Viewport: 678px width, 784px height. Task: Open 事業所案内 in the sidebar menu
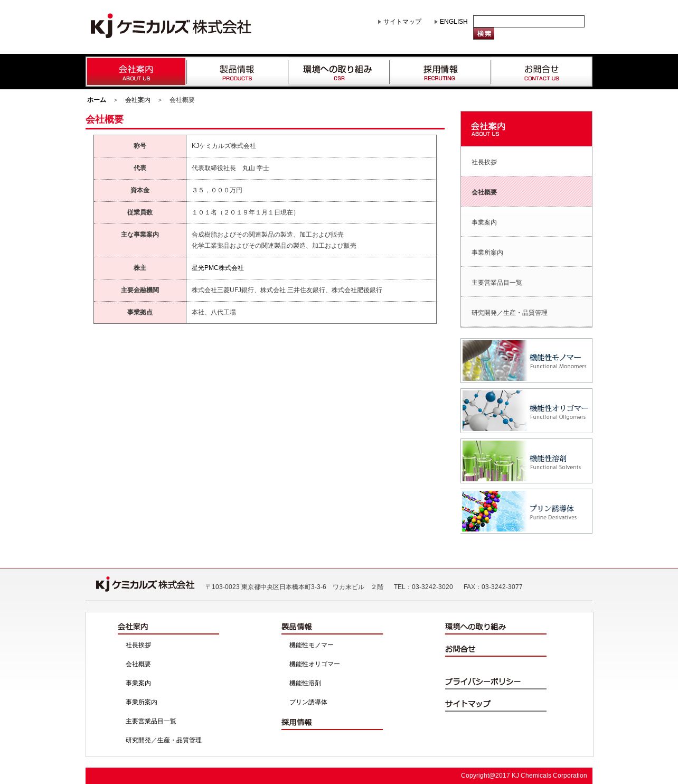(526, 252)
